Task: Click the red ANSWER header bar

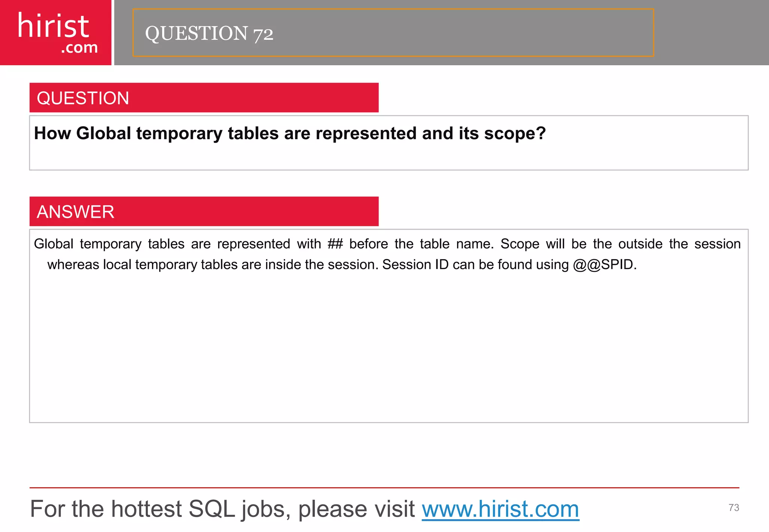Action: click(204, 211)
